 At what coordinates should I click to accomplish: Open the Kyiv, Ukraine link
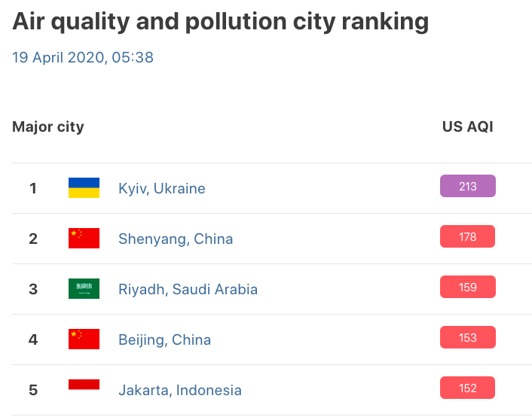pyautogui.click(x=161, y=188)
